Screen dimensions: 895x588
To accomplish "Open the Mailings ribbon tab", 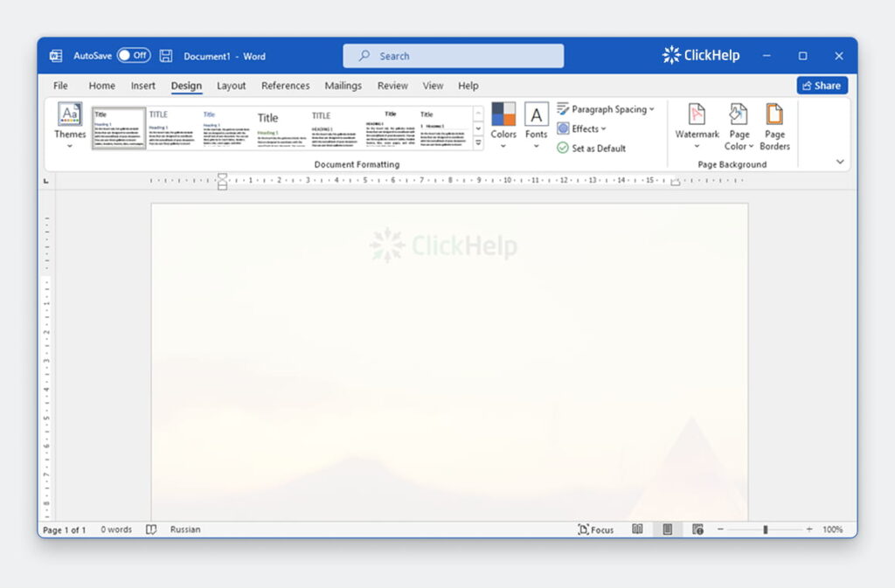I will [343, 86].
